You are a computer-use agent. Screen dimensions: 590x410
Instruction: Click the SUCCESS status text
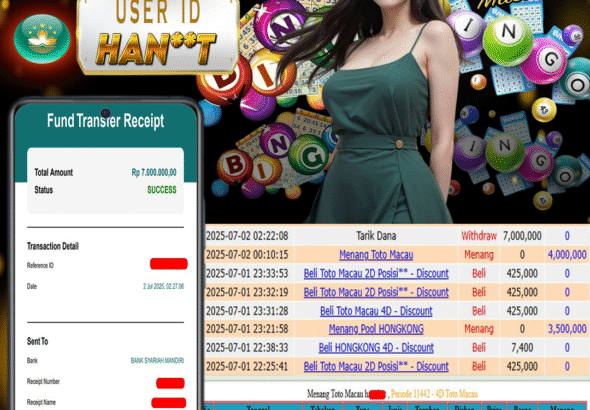[162, 190]
